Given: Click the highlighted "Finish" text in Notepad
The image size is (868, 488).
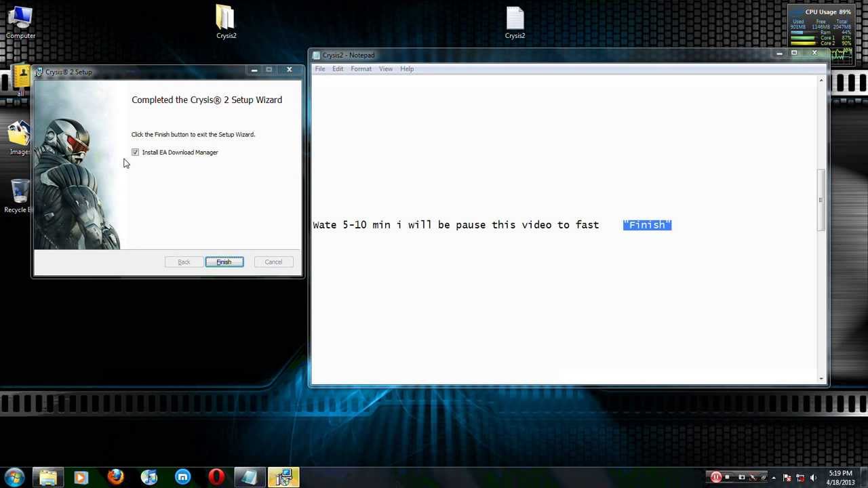Looking at the screenshot, I should pyautogui.click(x=647, y=225).
